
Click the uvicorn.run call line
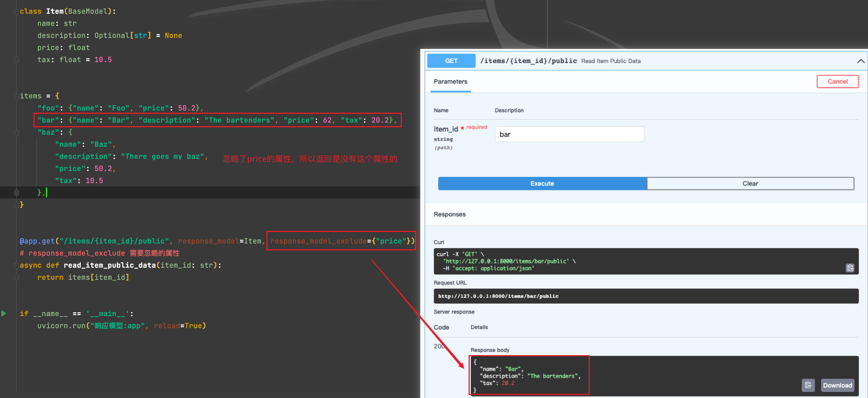pos(122,326)
